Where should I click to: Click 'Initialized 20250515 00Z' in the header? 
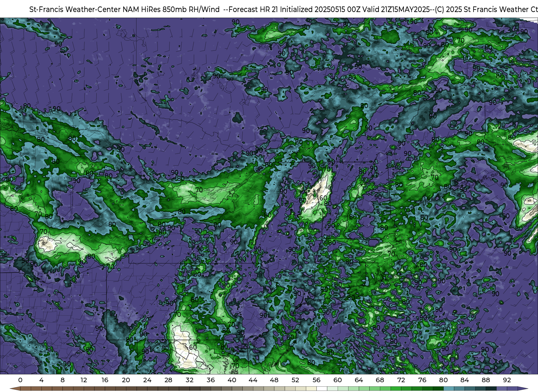tap(320, 10)
